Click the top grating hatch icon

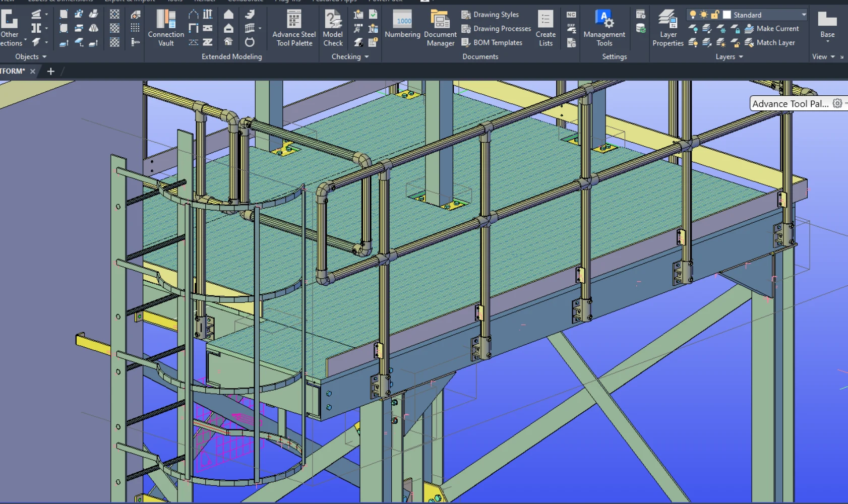pos(114,14)
